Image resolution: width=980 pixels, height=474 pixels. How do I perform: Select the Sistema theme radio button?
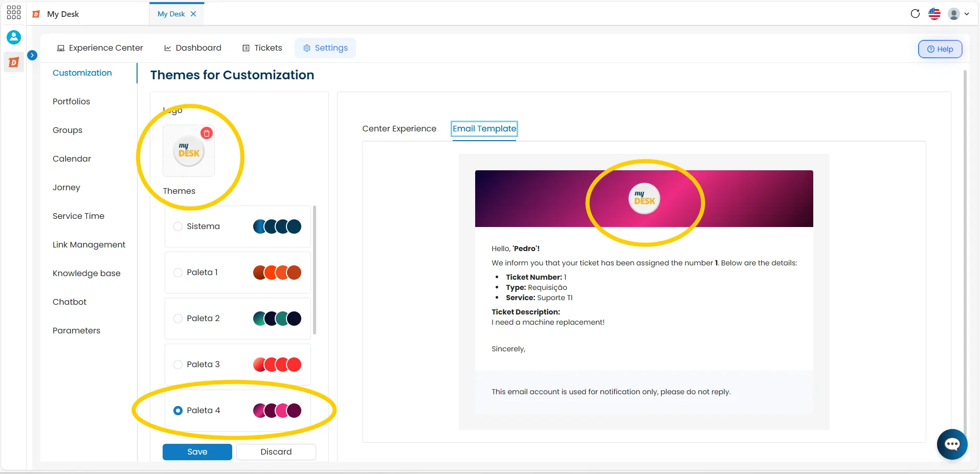click(x=178, y=227)
